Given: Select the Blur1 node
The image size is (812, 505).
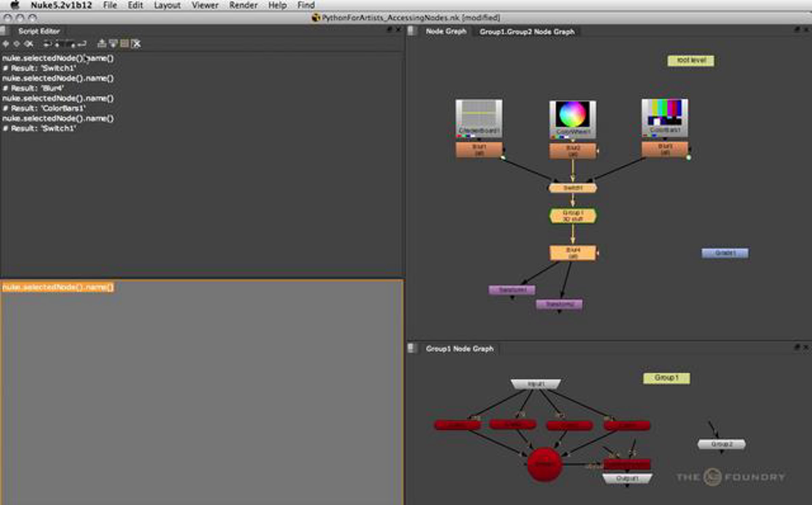Looking at the screenshot, I should coord(479,150).
